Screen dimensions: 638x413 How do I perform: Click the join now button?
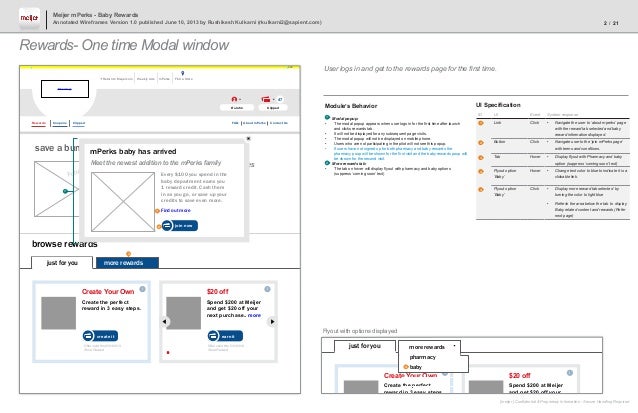(x=179, y=226)
